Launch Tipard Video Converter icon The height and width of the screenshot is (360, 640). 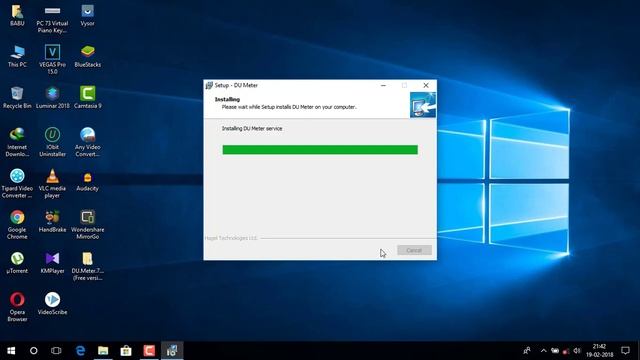coord(17,183)
